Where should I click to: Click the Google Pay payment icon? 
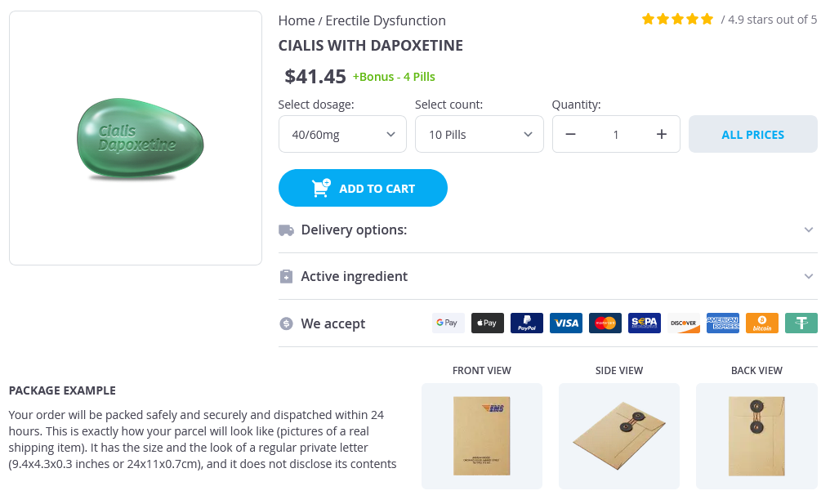point(448,323)
